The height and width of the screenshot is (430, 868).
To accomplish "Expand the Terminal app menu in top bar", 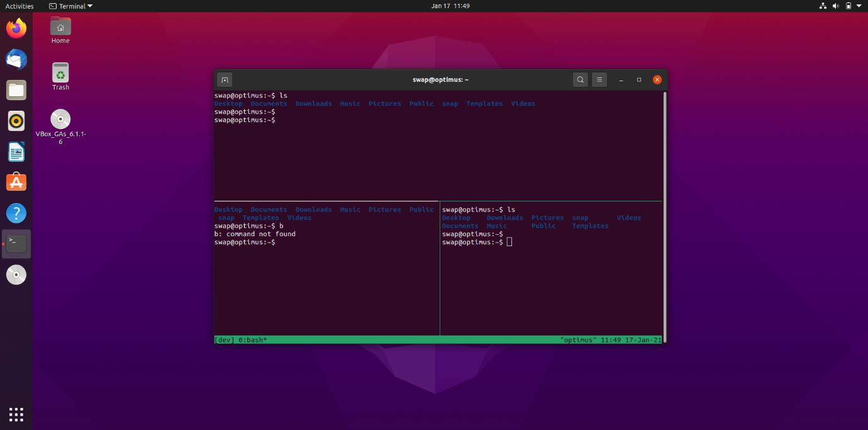I will click(x=71, y=6).
